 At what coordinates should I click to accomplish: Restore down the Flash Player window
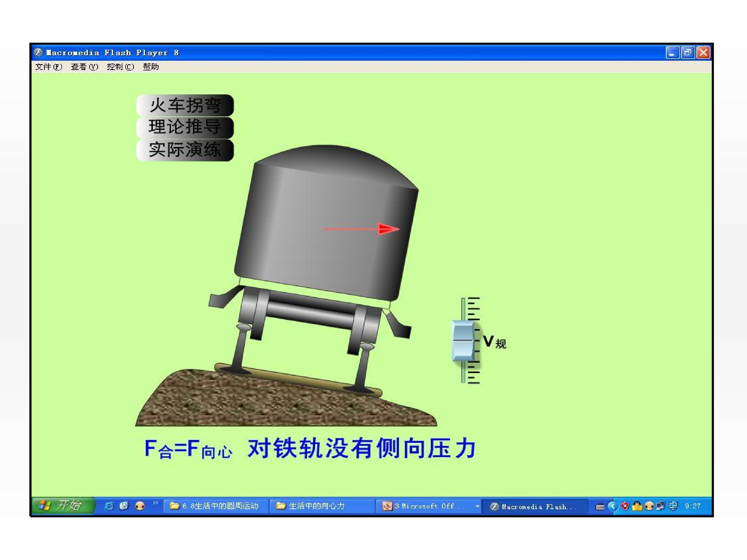pyautogui.click(x=688, y=53)
